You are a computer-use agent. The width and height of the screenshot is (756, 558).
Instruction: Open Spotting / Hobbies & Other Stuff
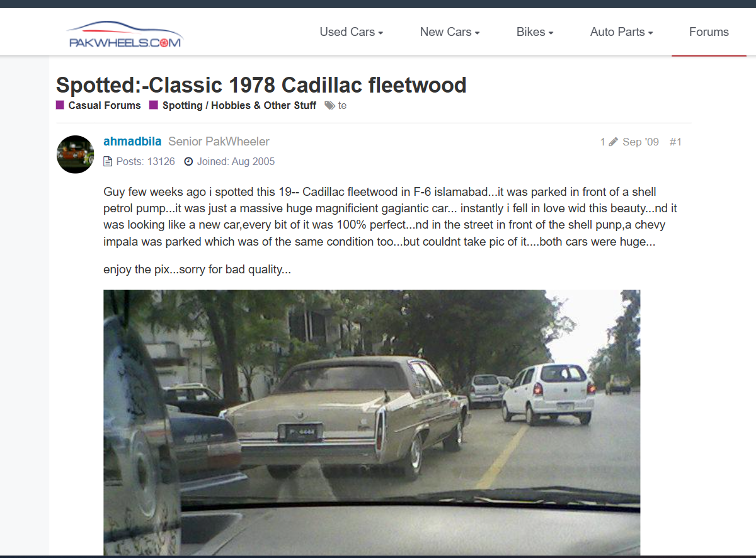click(x=239, y=106)
